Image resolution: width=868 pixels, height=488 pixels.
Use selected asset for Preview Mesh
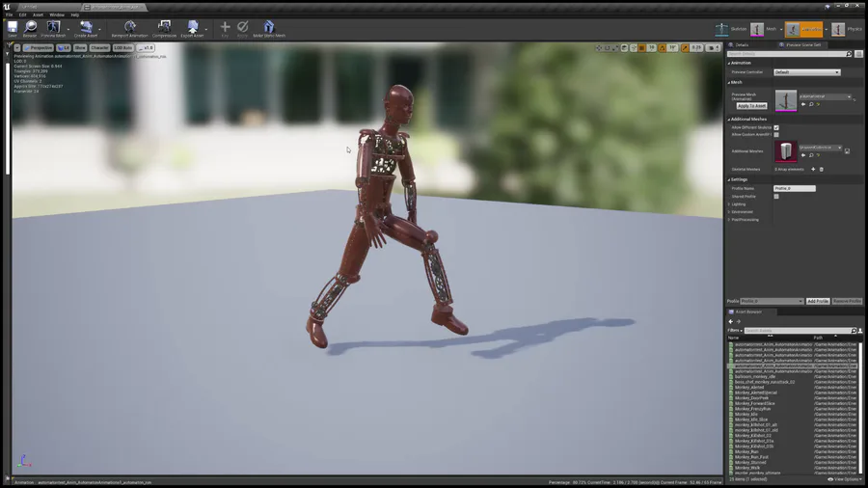pos(803,104)
